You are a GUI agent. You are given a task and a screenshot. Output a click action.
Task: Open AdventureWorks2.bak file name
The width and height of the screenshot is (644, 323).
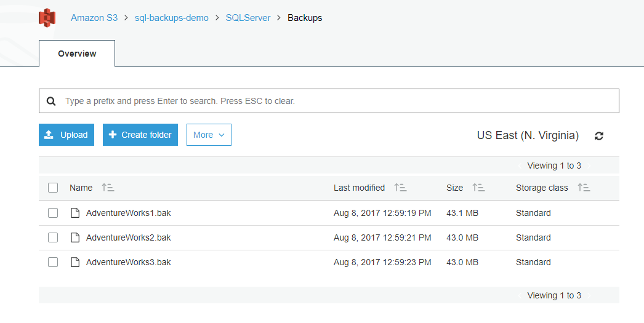(x=129, y=237)
